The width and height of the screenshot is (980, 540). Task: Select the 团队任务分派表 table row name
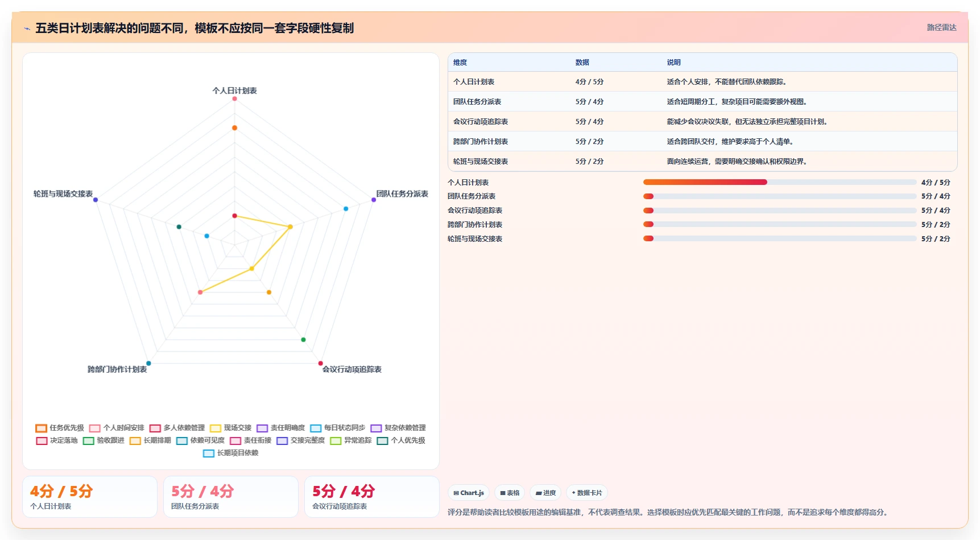(x=477, y=102)
